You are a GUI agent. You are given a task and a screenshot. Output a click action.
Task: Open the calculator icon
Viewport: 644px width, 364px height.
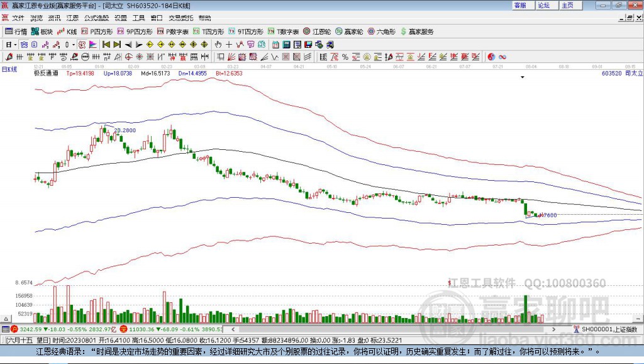click(x=287, y=45)
